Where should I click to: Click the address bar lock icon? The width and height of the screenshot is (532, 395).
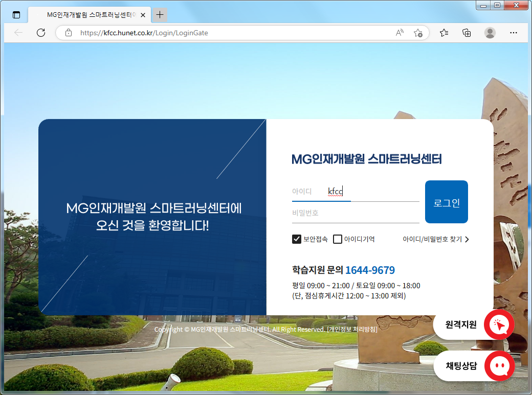point(69,32)
